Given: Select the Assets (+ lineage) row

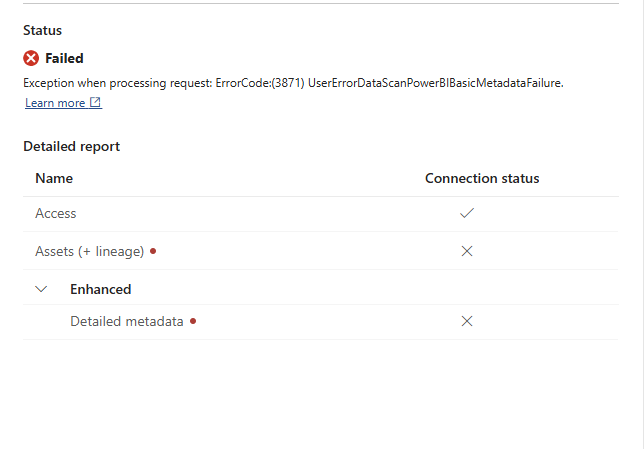Looking at the screenshot, I should pyautogui.click(x=90, y=251).
